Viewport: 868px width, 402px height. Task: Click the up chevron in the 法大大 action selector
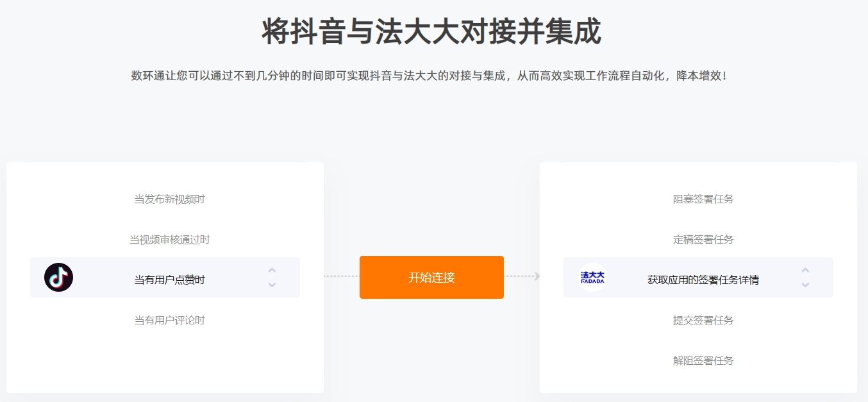tap(805, 271)
